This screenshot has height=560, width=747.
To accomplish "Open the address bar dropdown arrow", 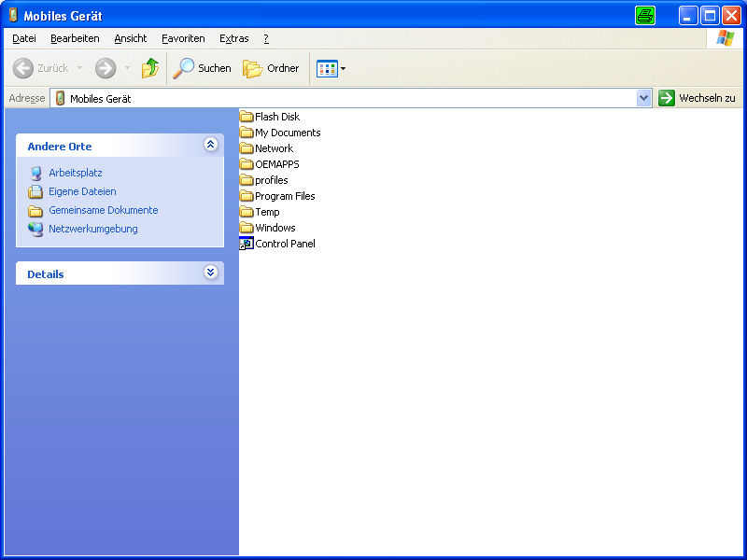I will [x=643, y=98].
